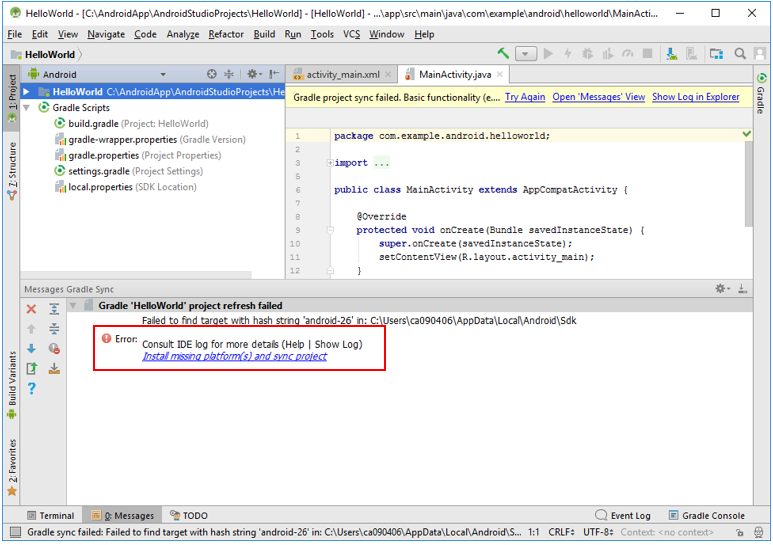
Task: Hide the Messages panel via download arrow icon
Action: coord(743,289)
